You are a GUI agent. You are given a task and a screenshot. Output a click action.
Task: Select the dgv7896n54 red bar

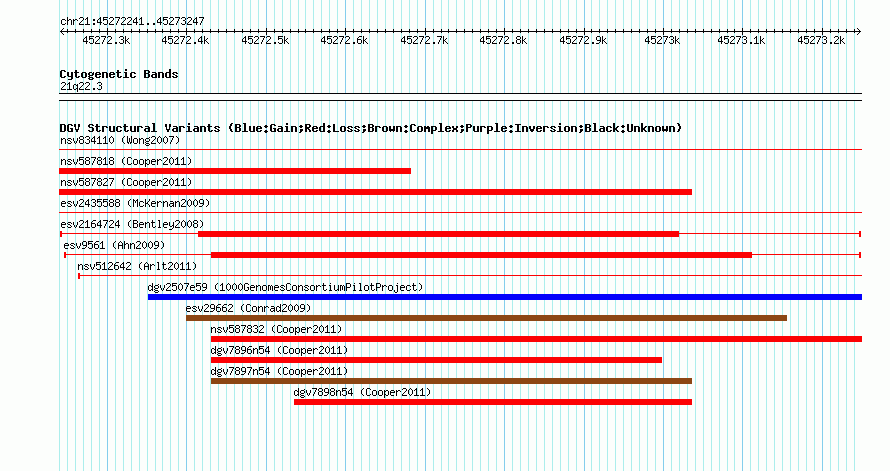(x=436, y=360)
